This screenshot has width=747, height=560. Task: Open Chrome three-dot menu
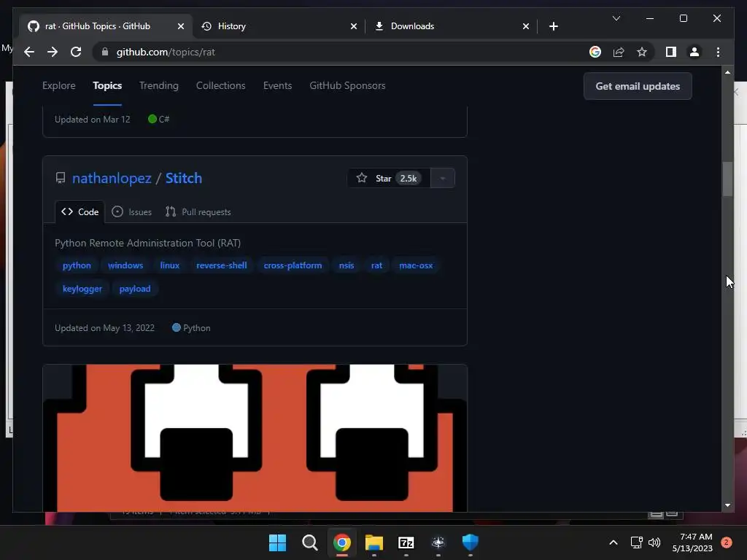[718, 52]
